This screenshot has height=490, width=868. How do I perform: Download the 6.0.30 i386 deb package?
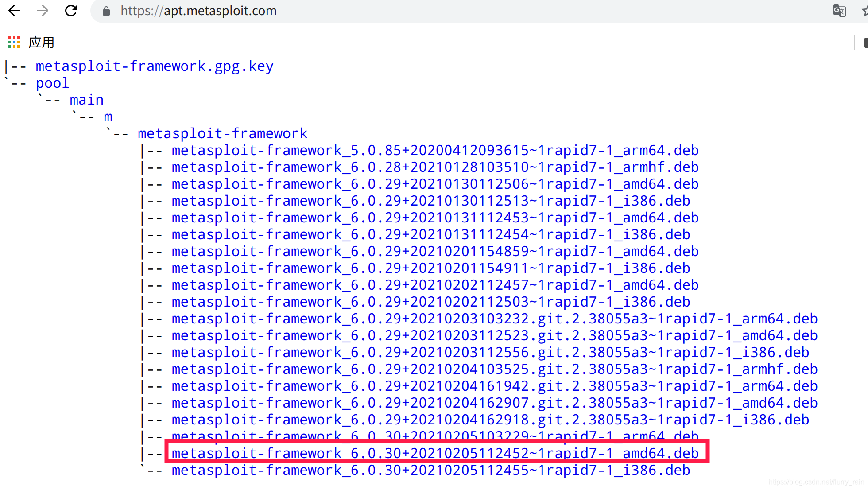(x=430, y=470)
